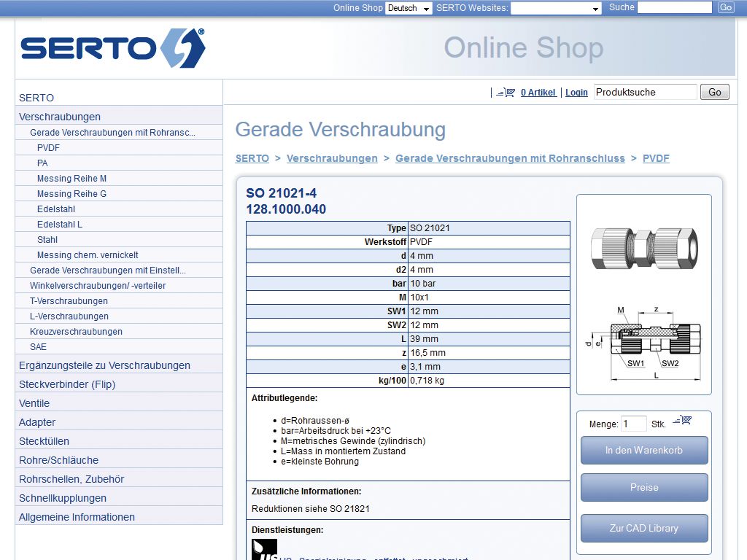Click article number 128.1000.040

point(286,209)
